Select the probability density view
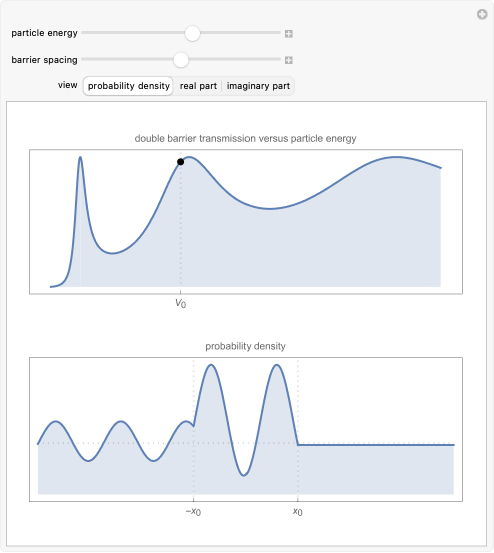 click(128, 86)
